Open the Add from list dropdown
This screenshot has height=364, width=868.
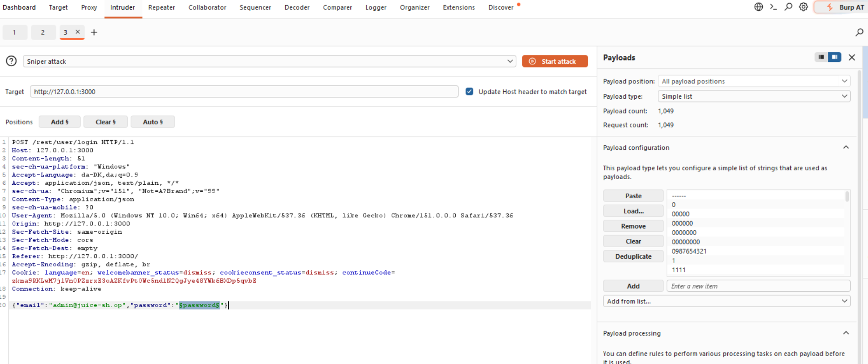coord(726,301)
